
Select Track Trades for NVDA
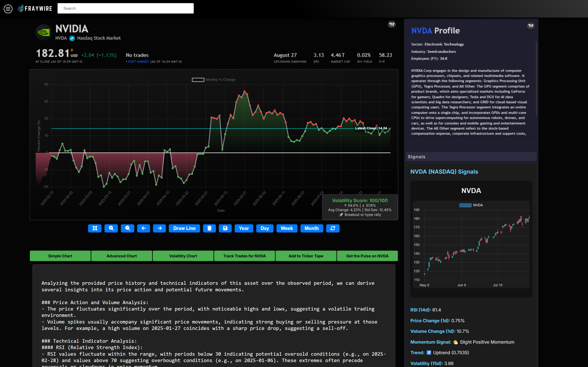click(x=244, y=256)
